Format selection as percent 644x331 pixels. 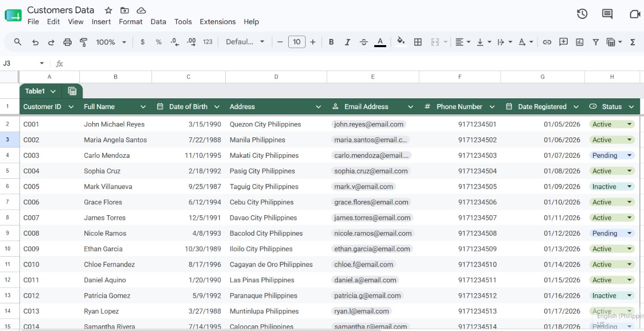[159, 42]
